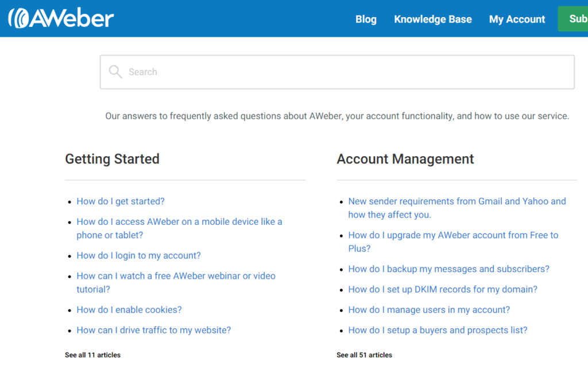This screenshot has width=588, height=381.
Task: Open 'set up DKIM records for my domain' article
Action: click(x=443, y=289)
